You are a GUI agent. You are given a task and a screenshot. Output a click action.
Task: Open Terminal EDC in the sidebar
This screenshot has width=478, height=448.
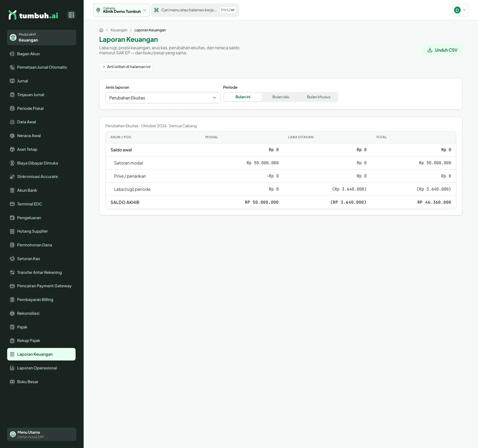click(42, 204)
